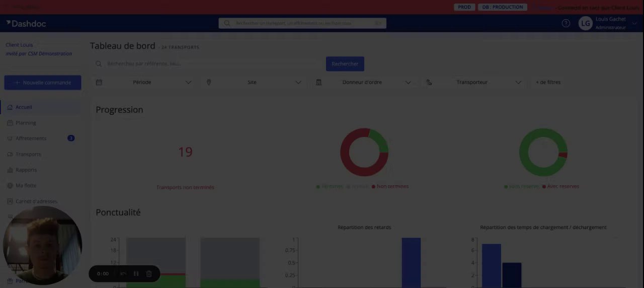Click the 0:00 recording timer

point(103,274)
